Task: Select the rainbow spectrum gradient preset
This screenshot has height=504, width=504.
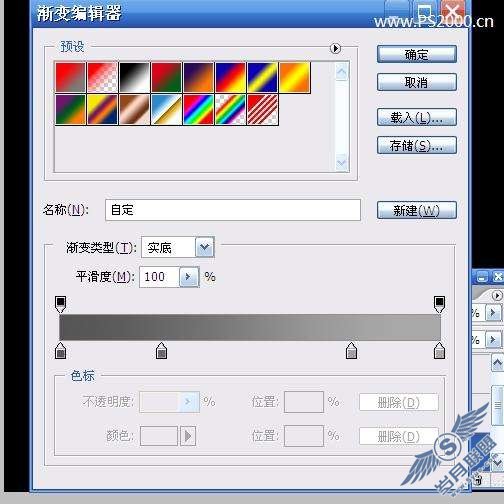Action: 198,109
